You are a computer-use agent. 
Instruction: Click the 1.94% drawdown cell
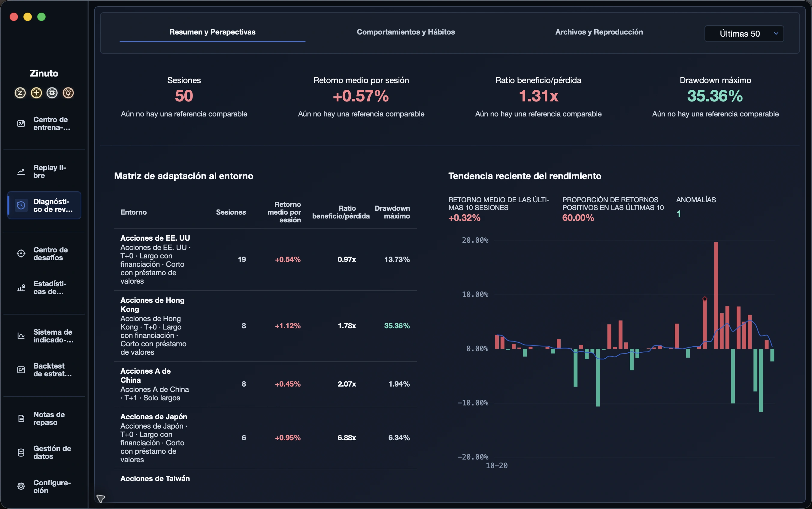(399, 384)
